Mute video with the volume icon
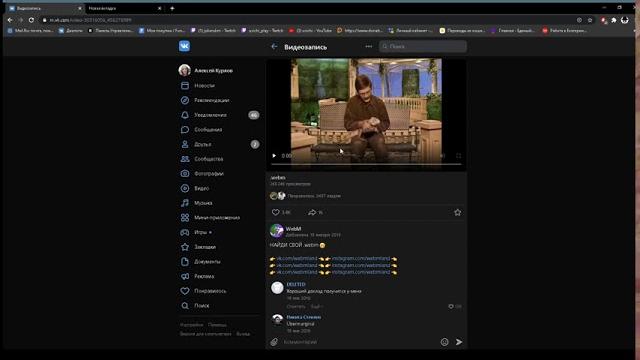Viewport: 640px width, 360px height. pyautogui.click(x=442, y=156)
